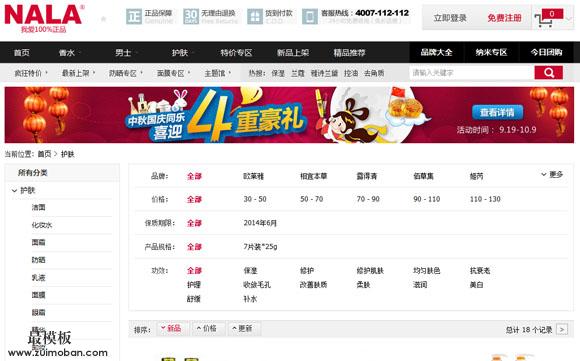
Task: Select the 7片装*25g specification filter
Action: [260, 246]
